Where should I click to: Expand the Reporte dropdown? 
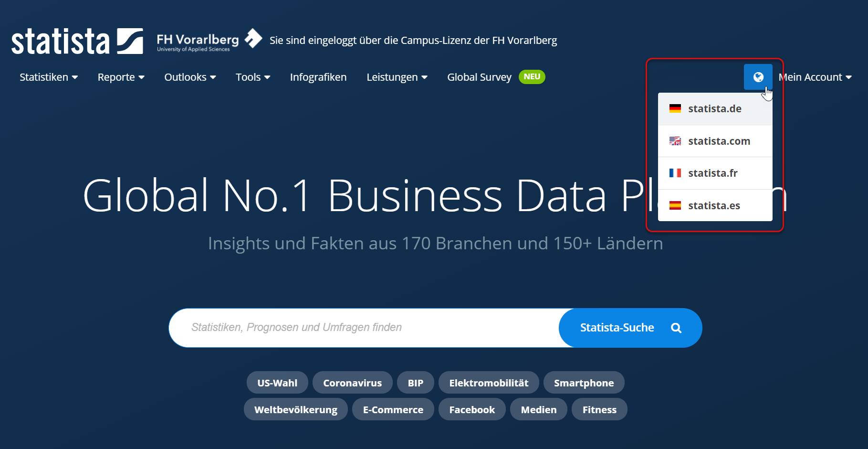click(x=121, y=77)
